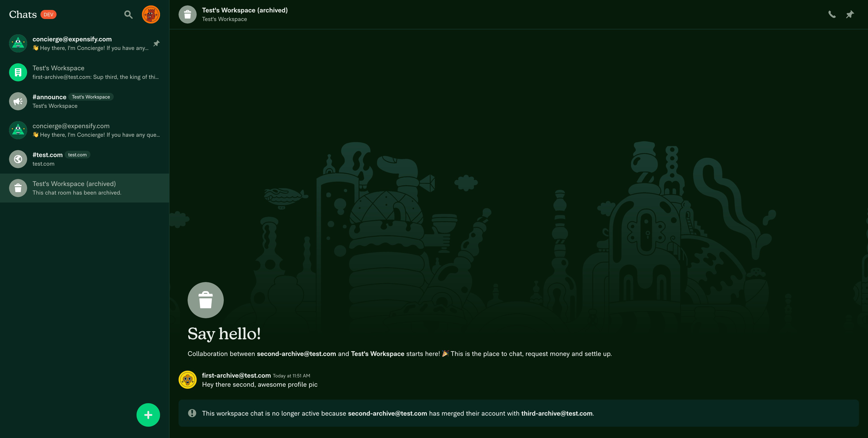Click the megaphone announce room icon
Viewport: 868px width, 438px height.
tap(18, 101)
